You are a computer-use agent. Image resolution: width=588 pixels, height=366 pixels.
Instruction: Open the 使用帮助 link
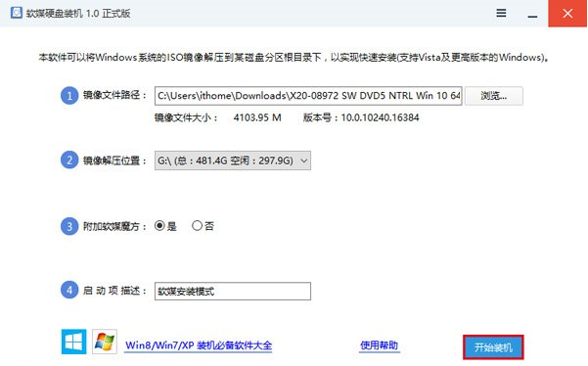click(x=380, y=345)
